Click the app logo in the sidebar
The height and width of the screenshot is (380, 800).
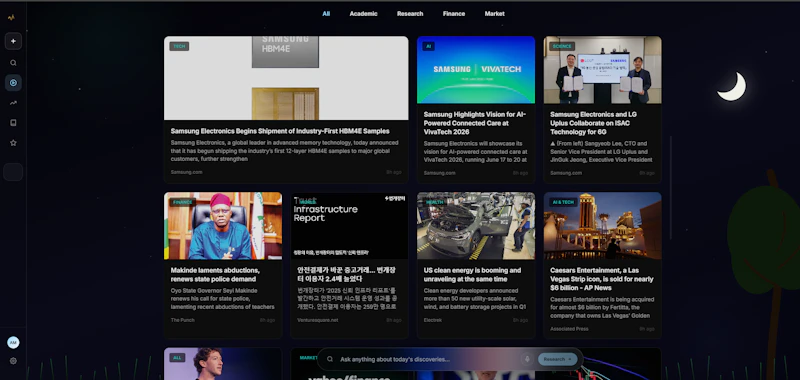11,17
